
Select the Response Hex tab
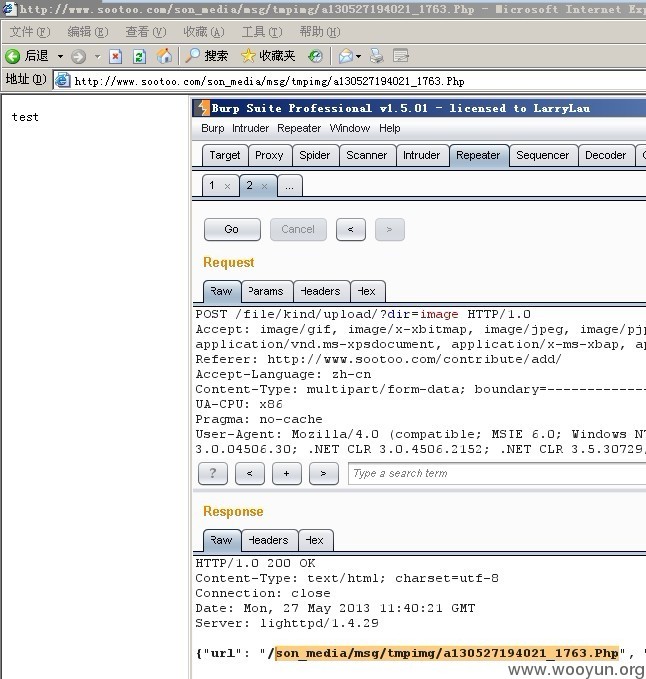(316, 540)
